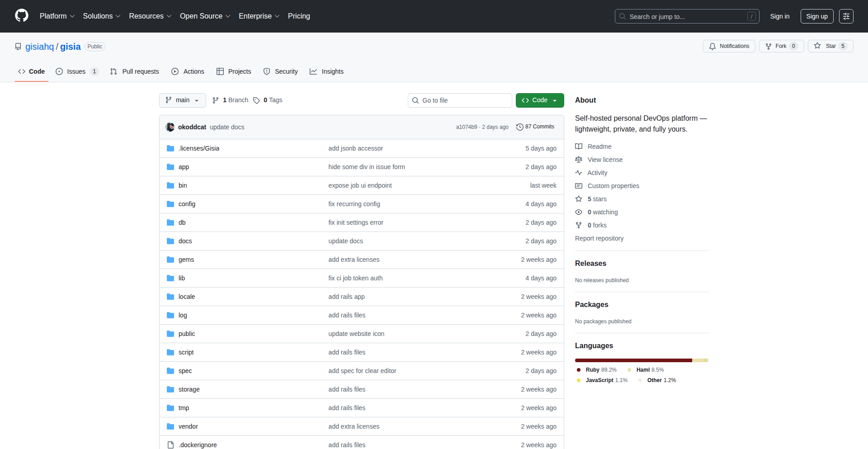Open the docs folder
868x449 pixels.
pyautogui.click(x=185, y=241)
